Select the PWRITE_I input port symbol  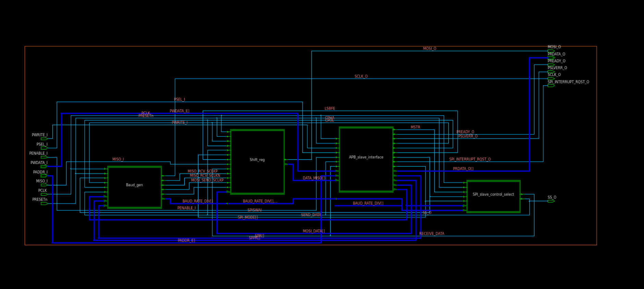click(44, 139)
